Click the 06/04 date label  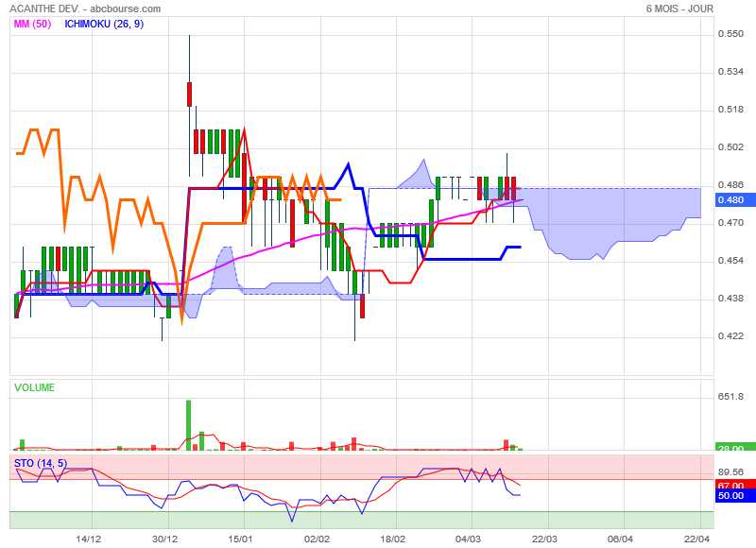click(621, 539)
